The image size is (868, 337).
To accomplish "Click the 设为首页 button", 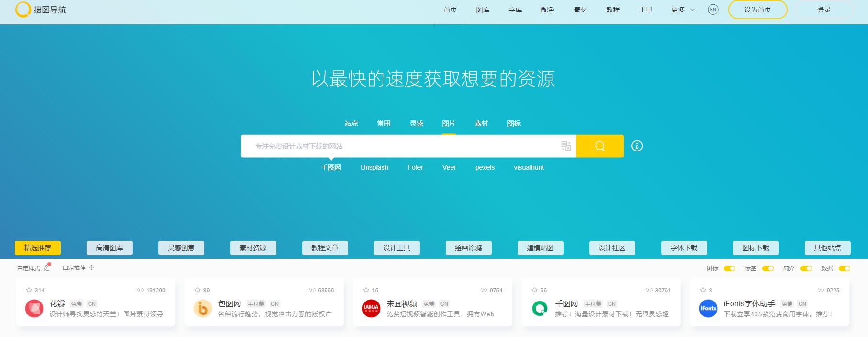I will 758,10.
